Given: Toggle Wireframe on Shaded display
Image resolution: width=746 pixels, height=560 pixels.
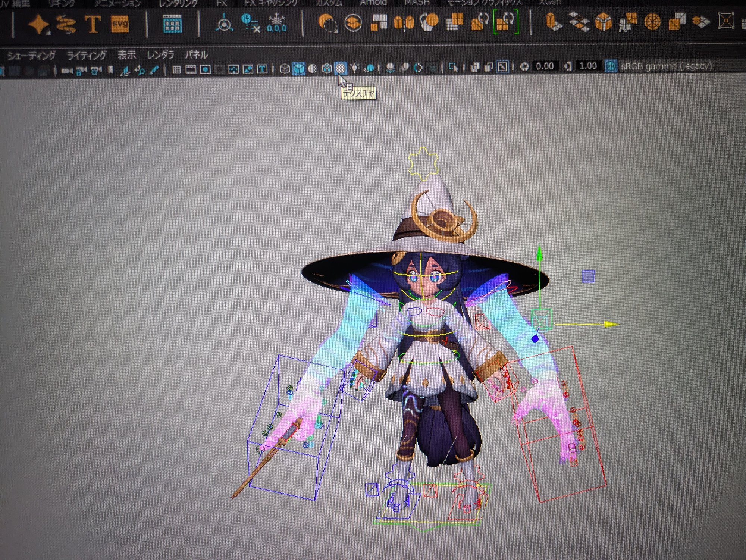Looking at the screenshot, I should (327, 69).
